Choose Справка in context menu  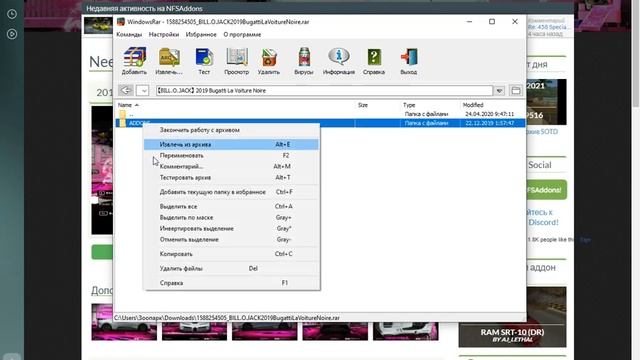click(231, 283)
